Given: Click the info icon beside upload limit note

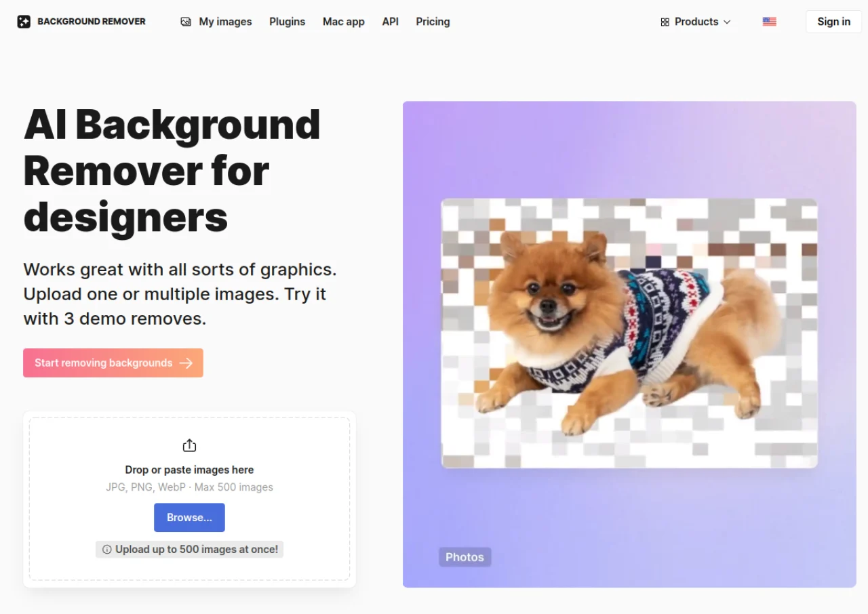Looking at the screenshot, I should tap(106, 550).
